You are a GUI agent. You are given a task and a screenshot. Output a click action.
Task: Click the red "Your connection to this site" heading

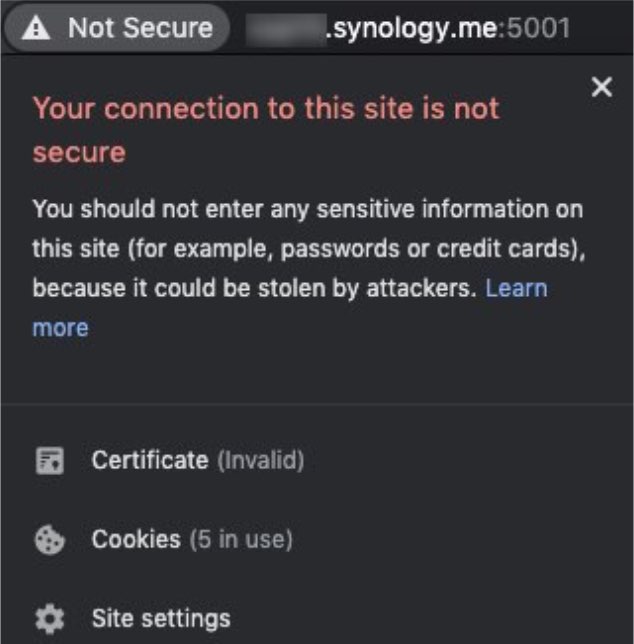click(x=265, y=108)
